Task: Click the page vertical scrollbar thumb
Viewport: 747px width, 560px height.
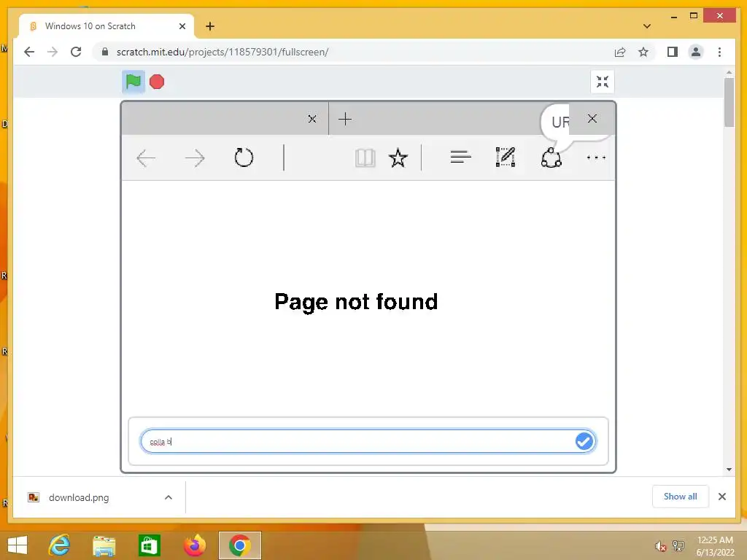Action: (729, 102)
